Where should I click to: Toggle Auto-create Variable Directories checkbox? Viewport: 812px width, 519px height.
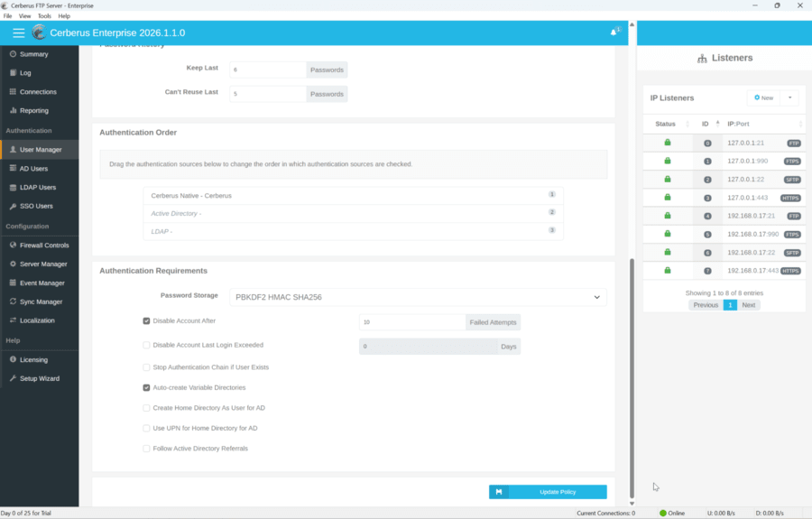147,387
